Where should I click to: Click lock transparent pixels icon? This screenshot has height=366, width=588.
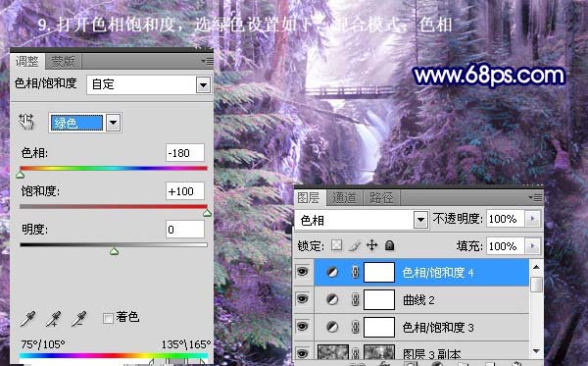(x=337, y=245)
